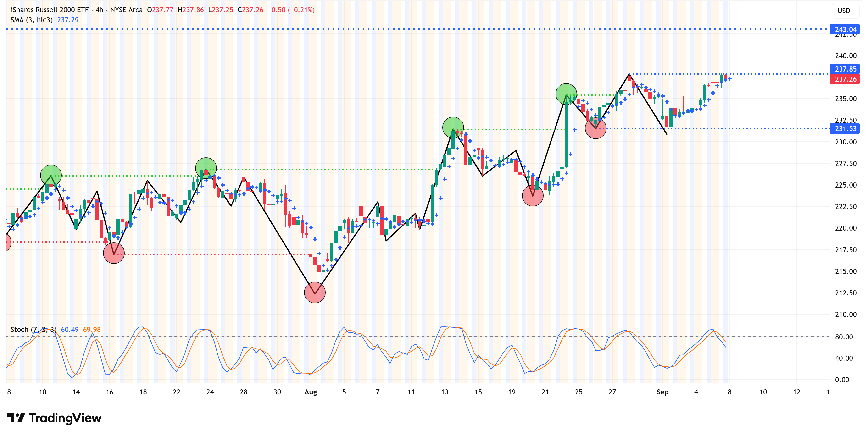Click the red circle at the July 16 low

(x=114, y=253)
